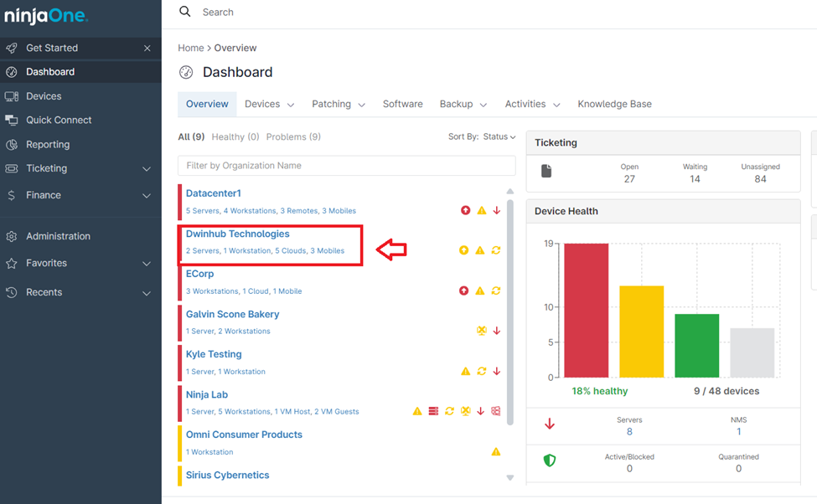Screen dimensions: 817x504
Task: Open the Knowledge Base tab
Action: pos(614,105)
